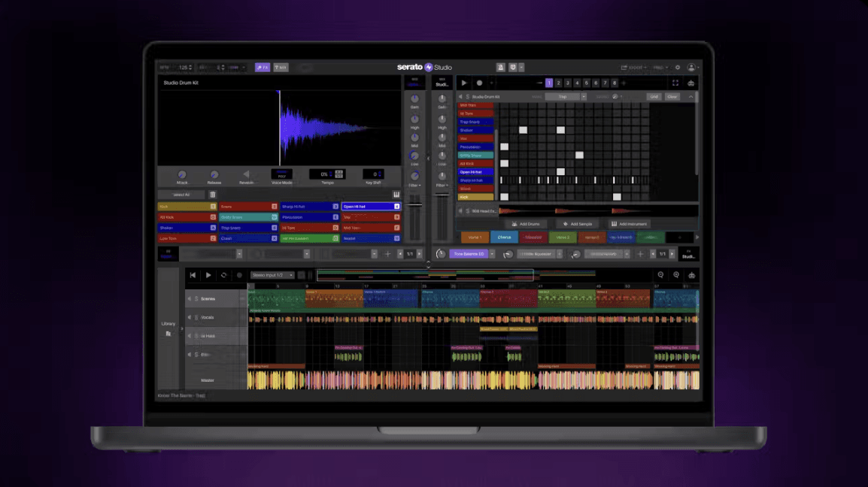Mute the 808 Head deck speaker icon

pyautogui.click(x=460, y=211)
